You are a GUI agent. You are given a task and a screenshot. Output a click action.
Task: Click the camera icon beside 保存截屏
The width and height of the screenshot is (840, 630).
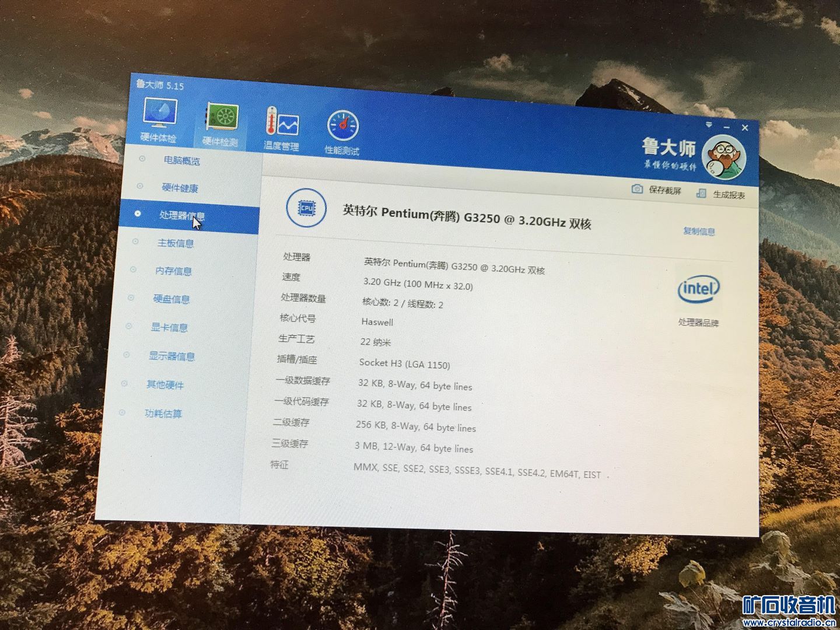[x=637, y=189]
